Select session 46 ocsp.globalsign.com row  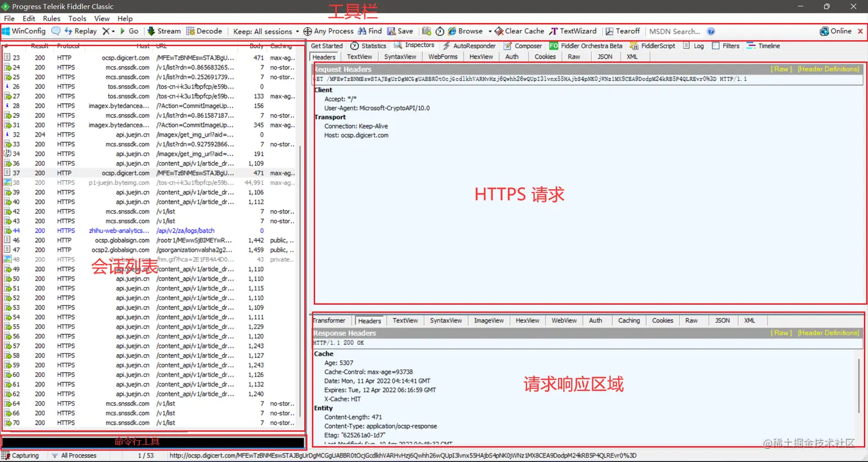coord(149,240)
